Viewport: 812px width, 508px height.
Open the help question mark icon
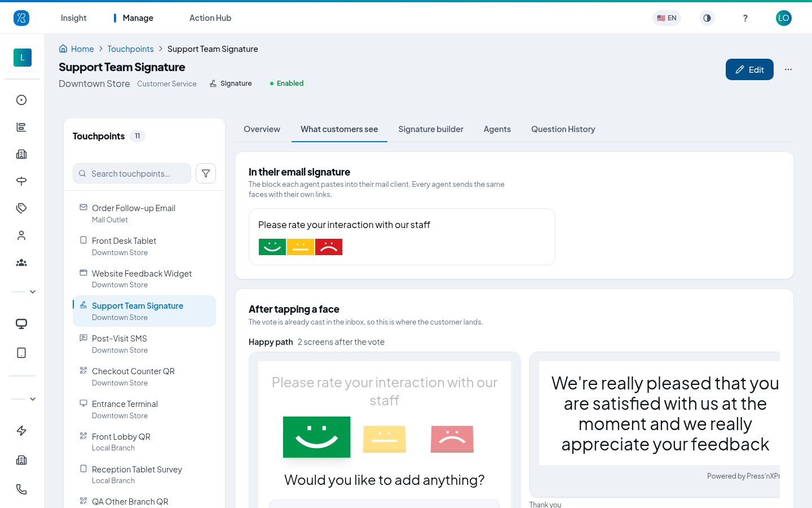tap(745, 18)
